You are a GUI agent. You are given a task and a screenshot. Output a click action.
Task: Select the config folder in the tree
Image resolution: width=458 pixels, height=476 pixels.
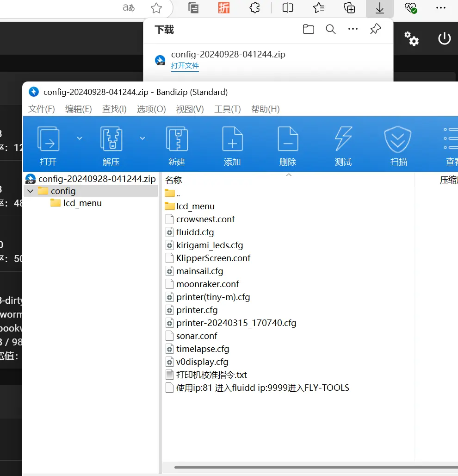point(91,191)
